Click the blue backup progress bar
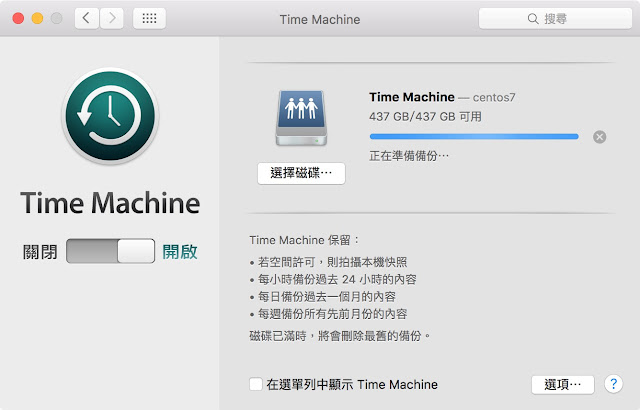 pyautogui.click(x=474, y=137)
